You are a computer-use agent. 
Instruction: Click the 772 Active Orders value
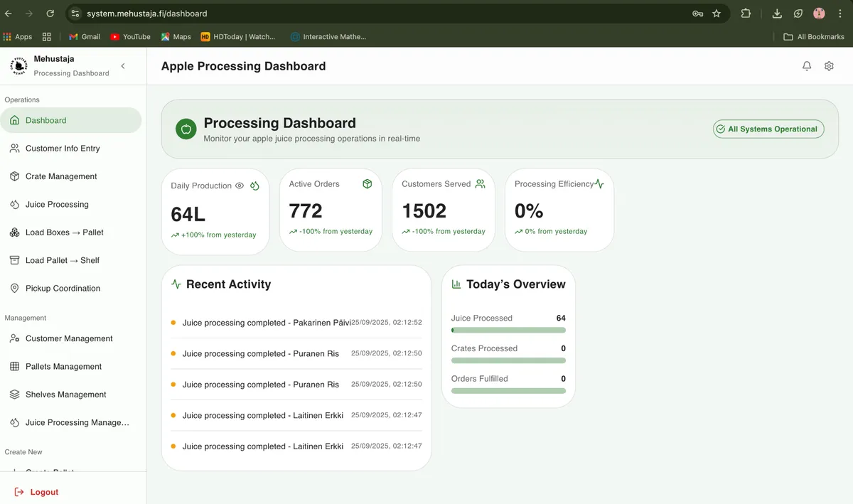pyautogui.click(x=306, y=211)
